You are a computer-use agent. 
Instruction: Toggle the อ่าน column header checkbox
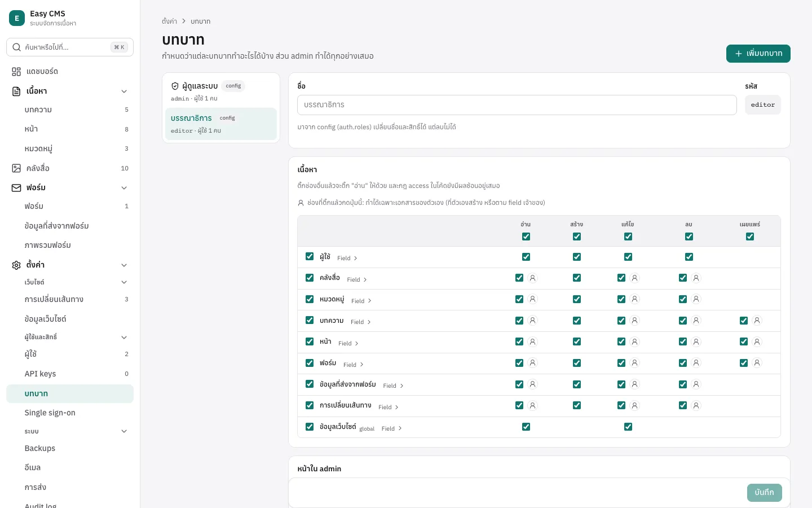[x=526, y=237]
